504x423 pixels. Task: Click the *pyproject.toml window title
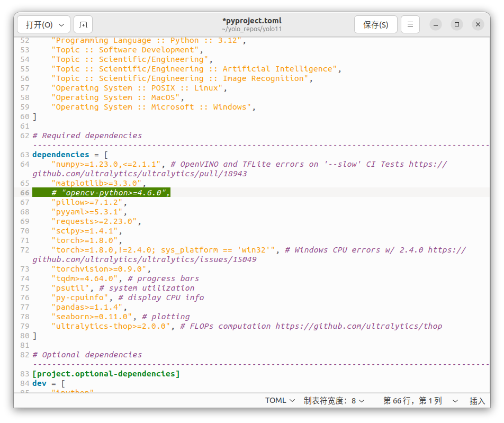(x=251, y=21)
